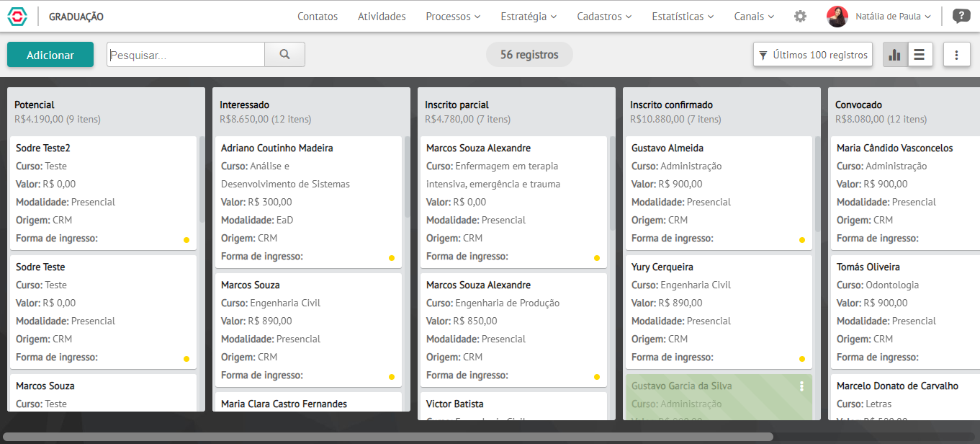Click yellow dot on Interessado Marcos Souza card
The image size is (980, 444).
coord(392,377)
